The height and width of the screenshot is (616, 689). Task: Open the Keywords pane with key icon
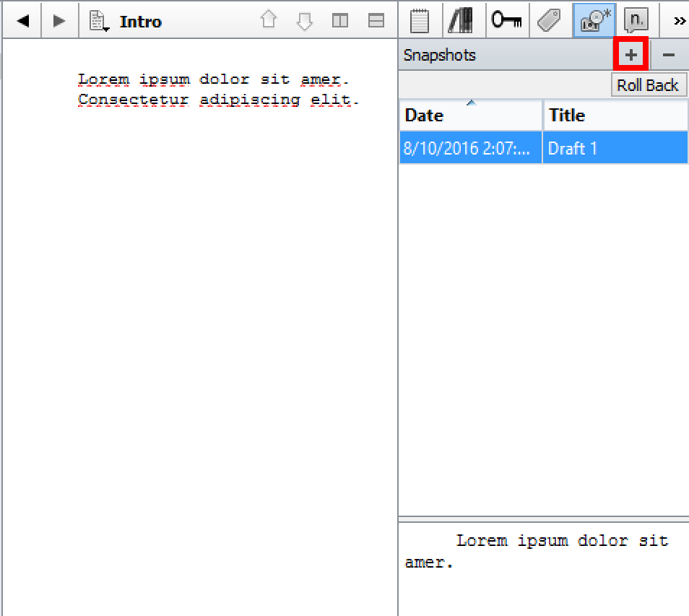click(x=506, y=21)
